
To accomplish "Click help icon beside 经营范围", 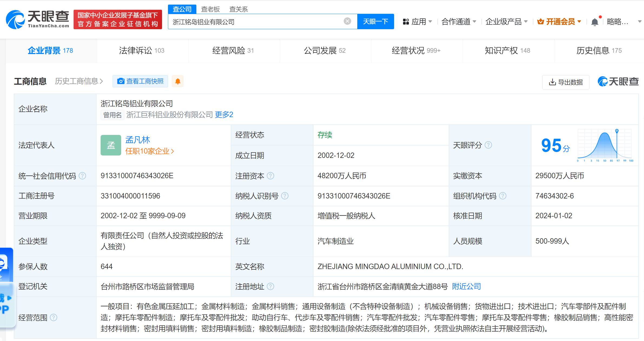I will point(54,317).
